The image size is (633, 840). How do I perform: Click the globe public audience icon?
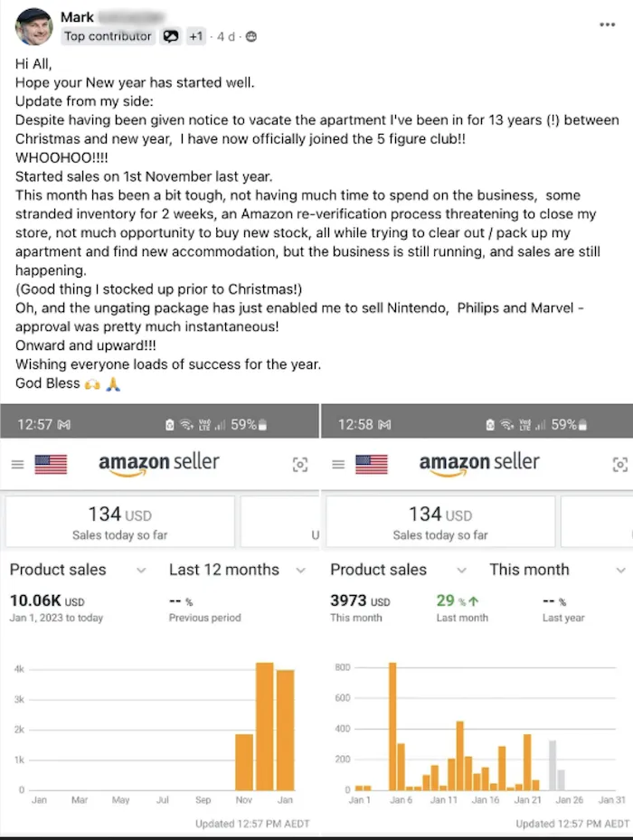(x=250, y=36)
